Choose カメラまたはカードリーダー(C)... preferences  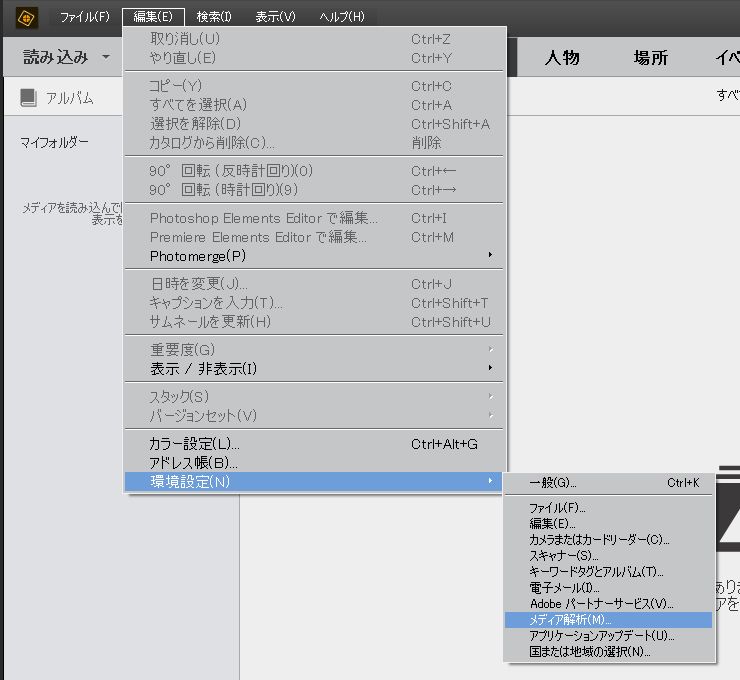point(609,540)
